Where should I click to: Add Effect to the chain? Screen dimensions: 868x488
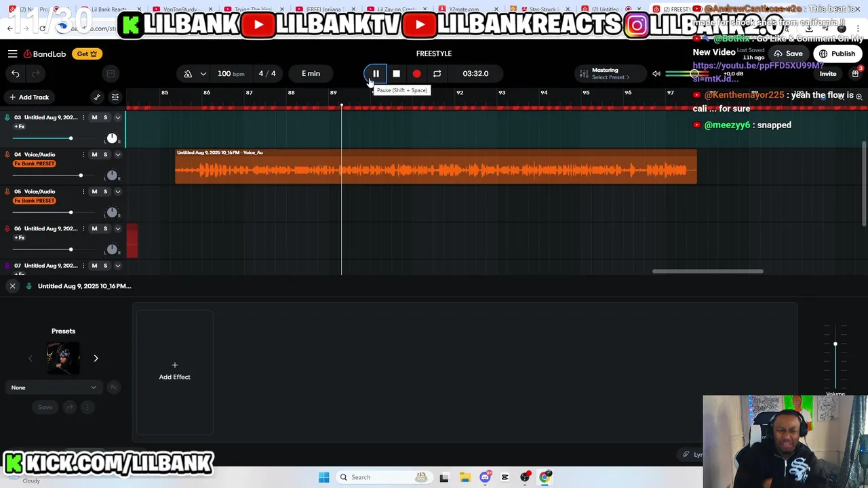point(174,371)
